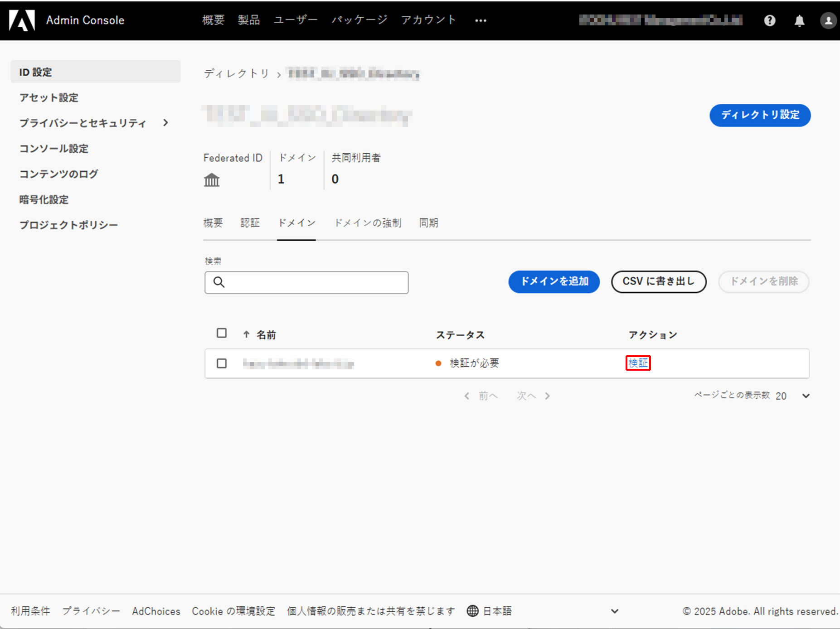840x629 pixels.
Task: Switch to the ドメインの強制 tab
Action: (x=368, y=223)
